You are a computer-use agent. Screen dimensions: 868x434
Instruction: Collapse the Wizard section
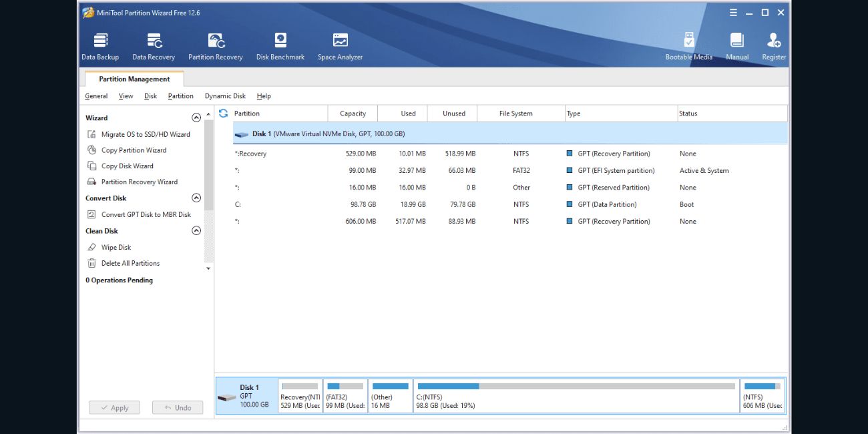click(x=196, y=118)
